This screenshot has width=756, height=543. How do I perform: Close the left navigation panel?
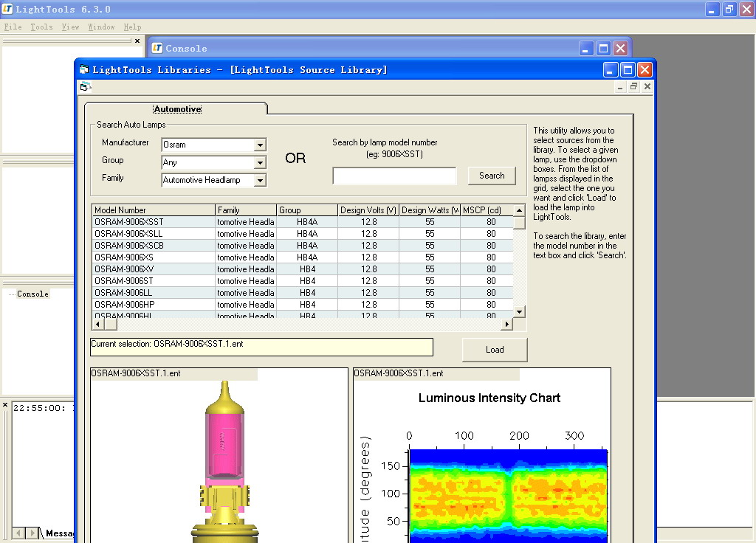[137, 41]
